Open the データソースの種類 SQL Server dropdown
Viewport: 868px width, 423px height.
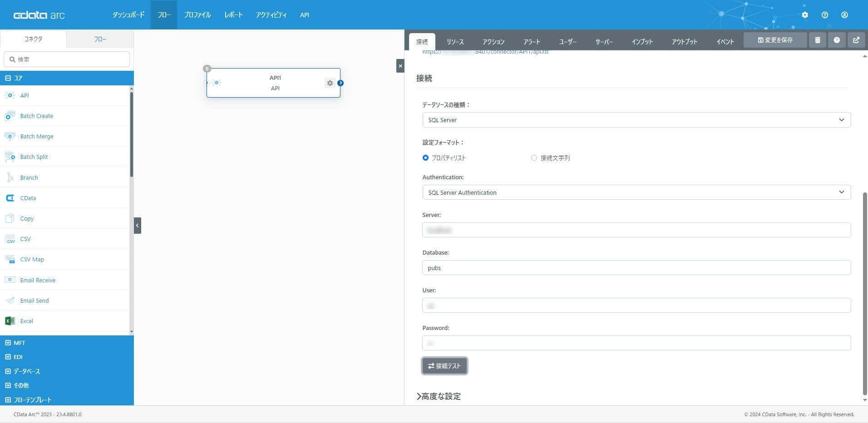coord(636,120)
